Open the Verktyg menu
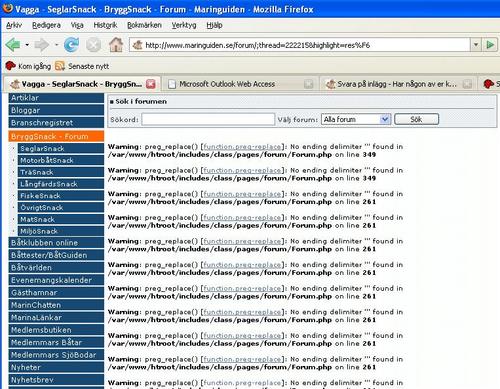 pos(184,25)
